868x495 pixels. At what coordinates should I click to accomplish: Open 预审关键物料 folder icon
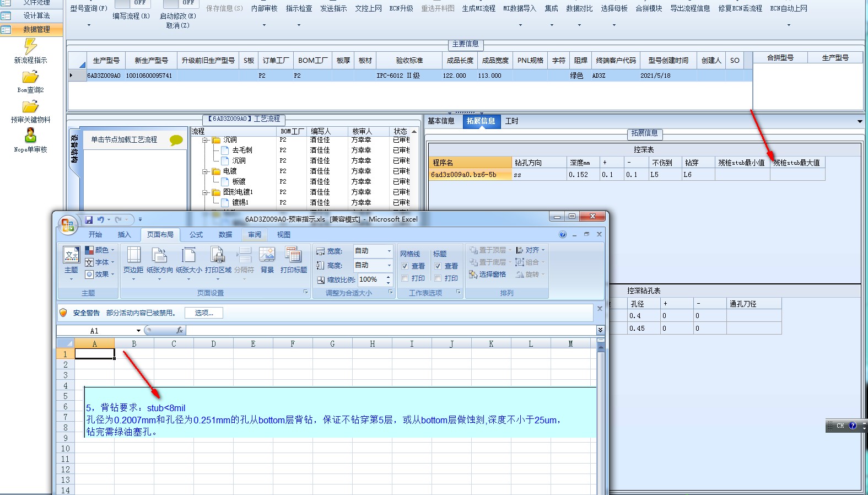(30, 106)
